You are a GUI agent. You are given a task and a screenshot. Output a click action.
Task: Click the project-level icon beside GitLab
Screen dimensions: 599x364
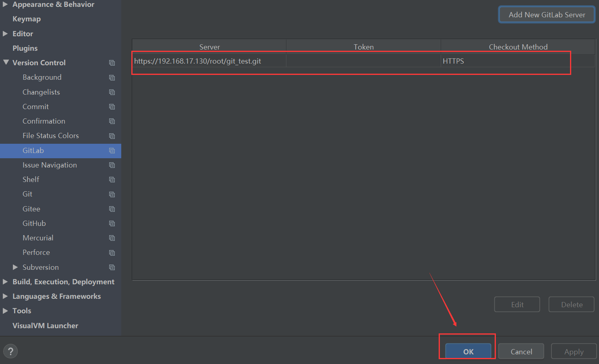pyautogui.click(x=112, y=151)
